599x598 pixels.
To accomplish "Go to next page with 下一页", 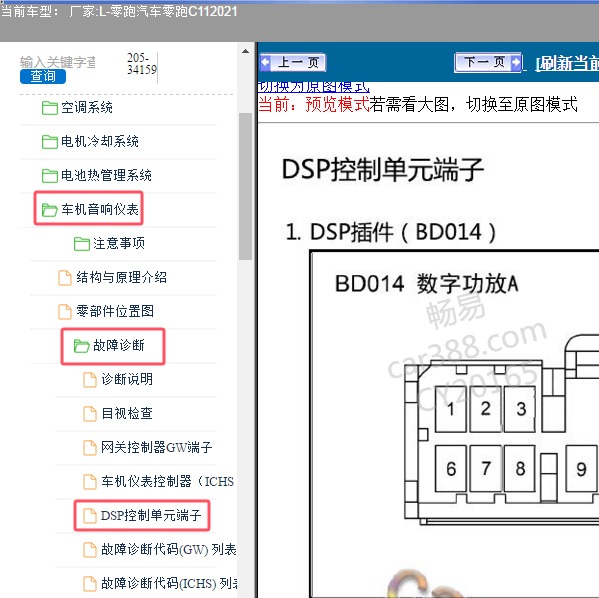I will point(488,62).
